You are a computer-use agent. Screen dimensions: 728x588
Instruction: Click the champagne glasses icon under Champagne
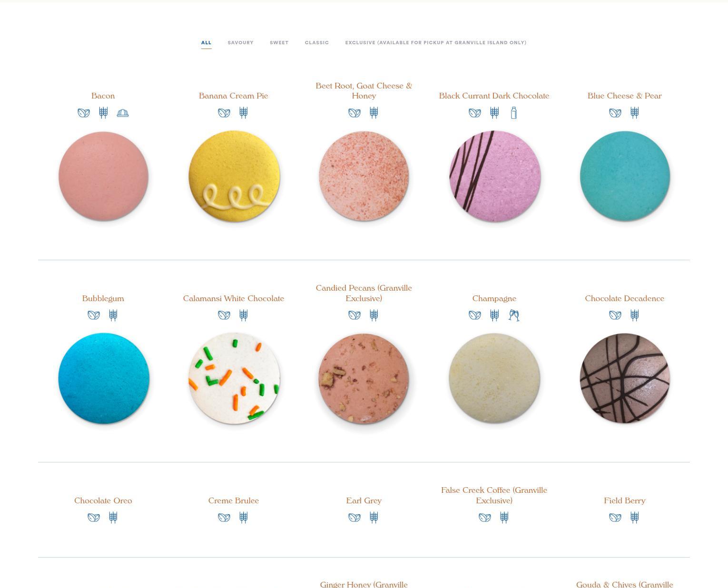(x=514, y=315)
